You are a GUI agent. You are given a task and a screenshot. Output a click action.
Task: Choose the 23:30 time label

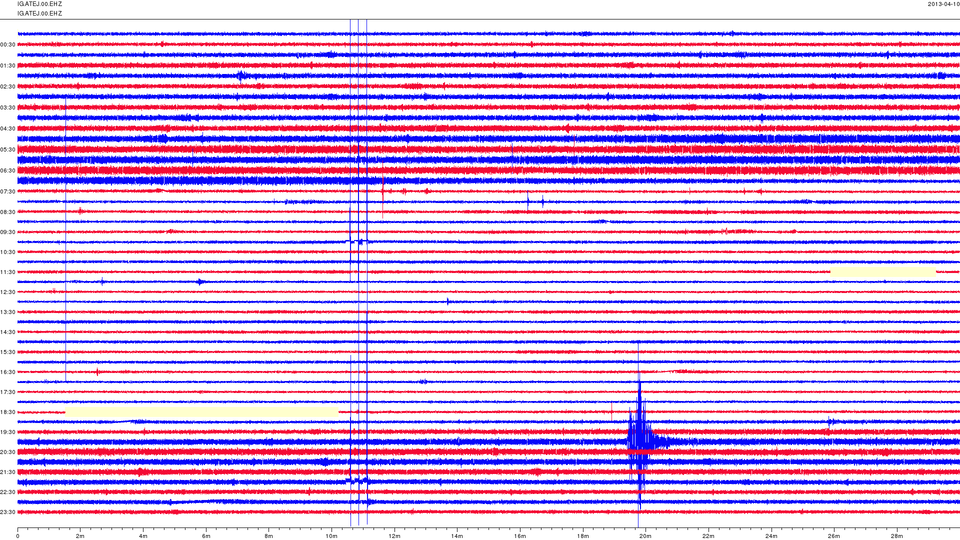8,512
